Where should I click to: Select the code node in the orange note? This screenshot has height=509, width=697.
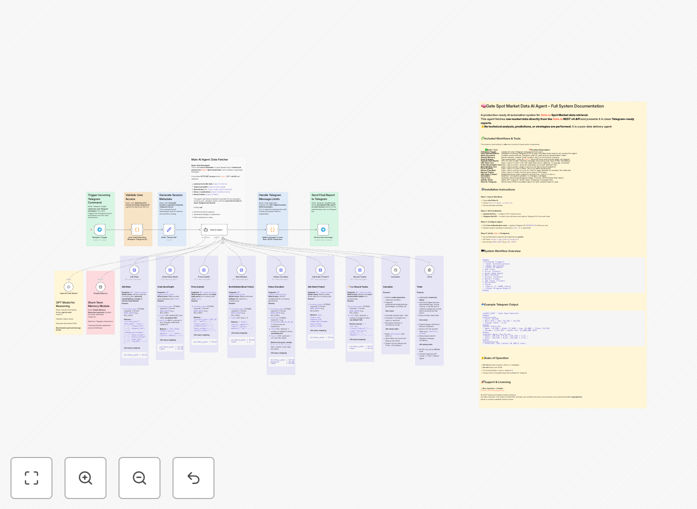coord(137,230)
